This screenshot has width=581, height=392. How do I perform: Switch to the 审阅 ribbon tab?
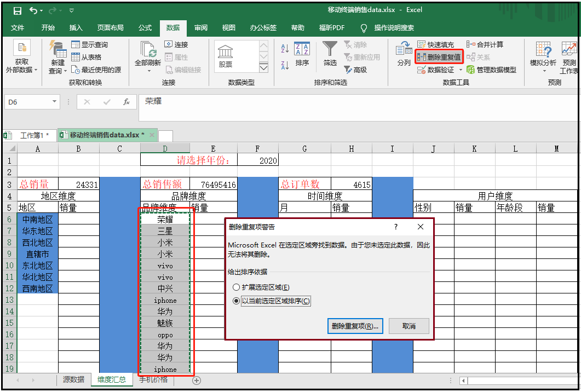201,28
